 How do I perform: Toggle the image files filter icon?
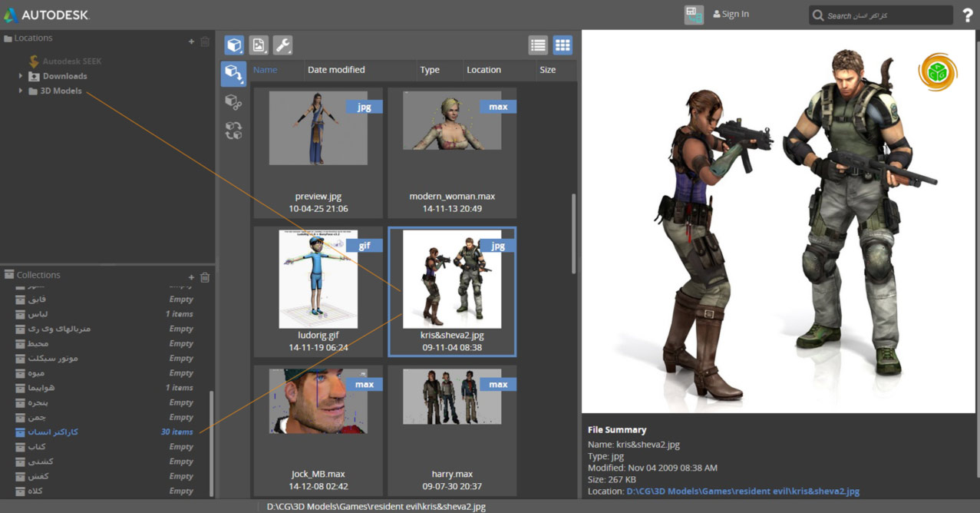(259, 45)
